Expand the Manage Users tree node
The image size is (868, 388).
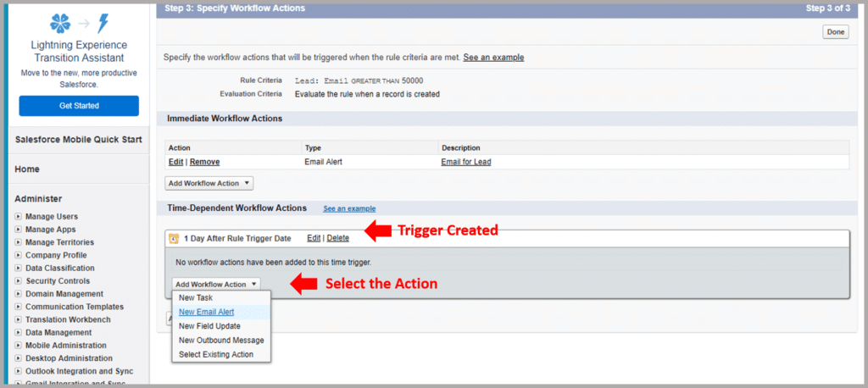coord(19,217)
